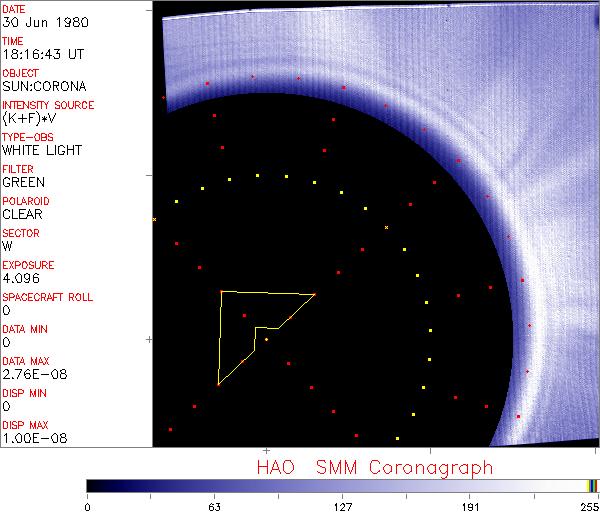Click the "SUN:CORONA" object value
This screenshot has height=512, width=600.
(42, 87)
